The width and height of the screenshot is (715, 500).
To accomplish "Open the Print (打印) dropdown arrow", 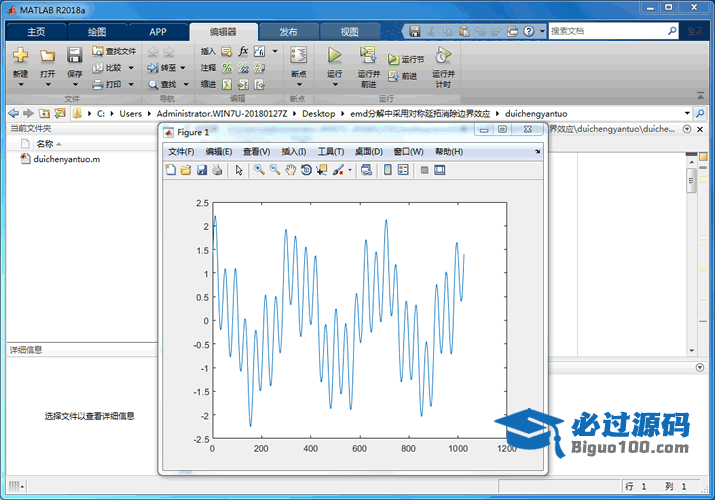I will tap(131, 84).
